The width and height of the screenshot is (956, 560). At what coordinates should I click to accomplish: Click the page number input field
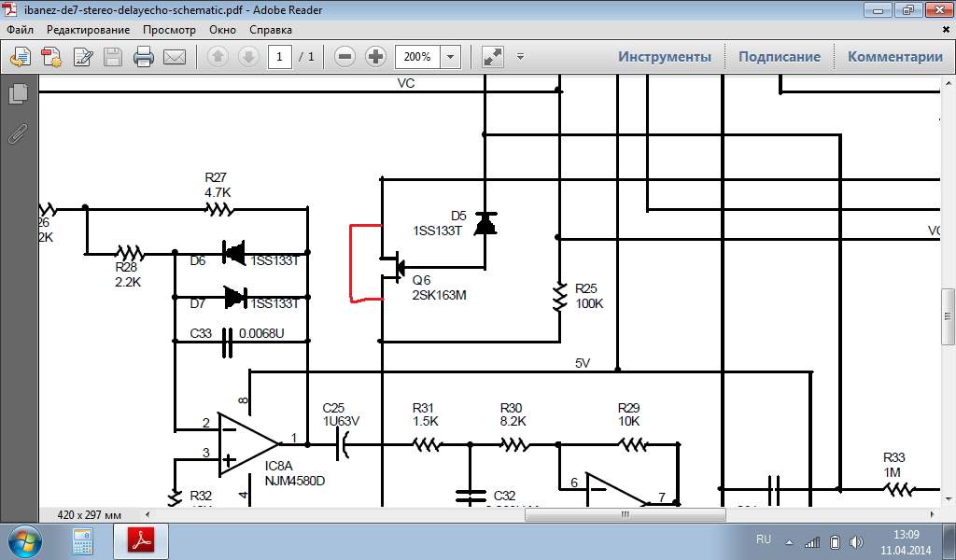pos(280,57)
